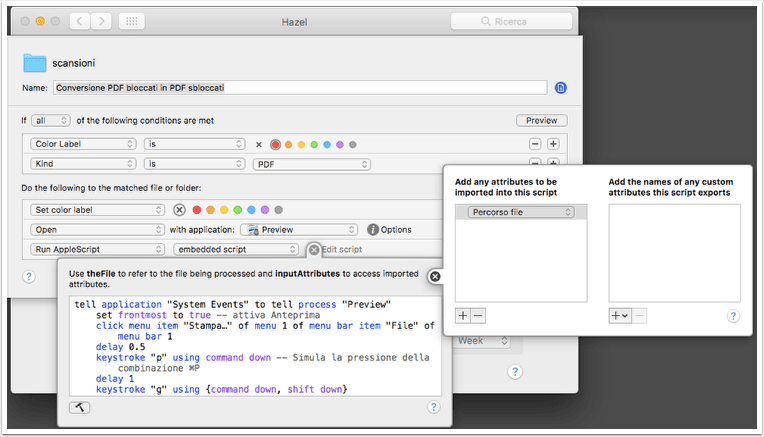Click the Ricerca search field
This screenshot has height=437, width=764.
tap(511, 21)
